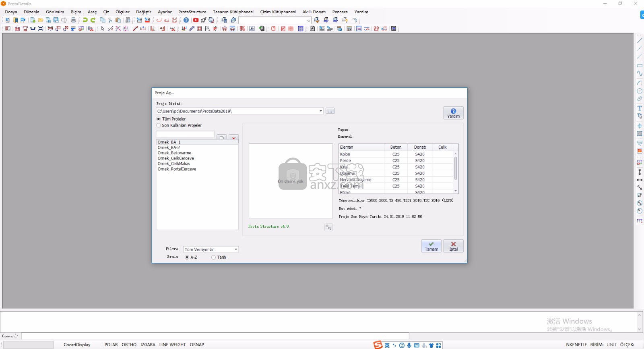Open the ProtaStructure menu
Screen dimensions: 644x349
[192, 12]
